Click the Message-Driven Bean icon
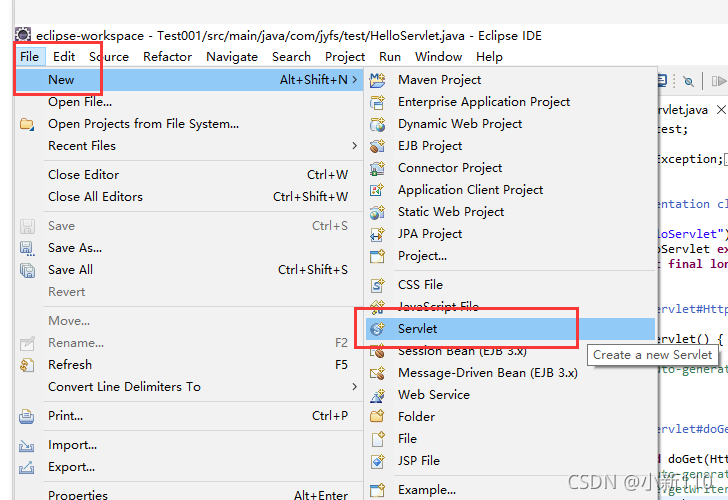 (x=377, y=373)
